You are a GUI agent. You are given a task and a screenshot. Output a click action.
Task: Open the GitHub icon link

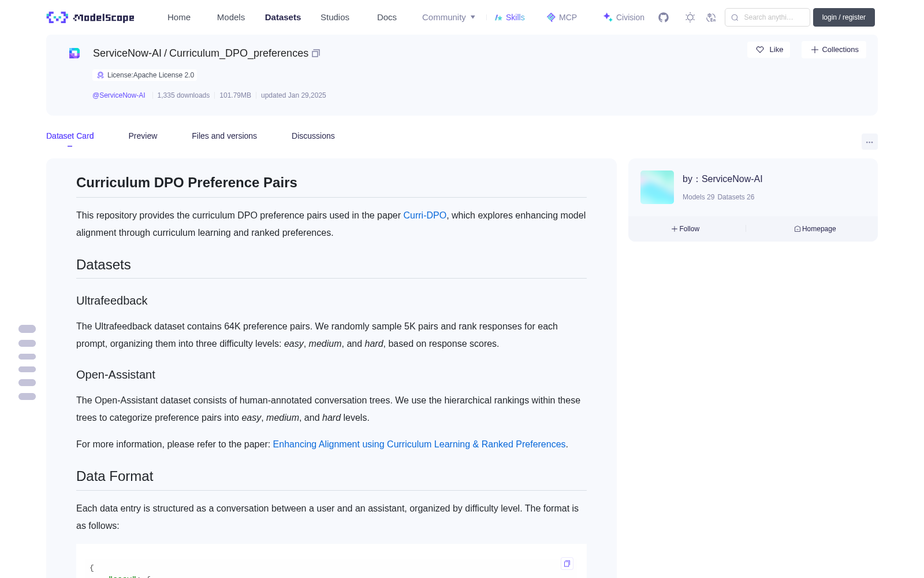tap(664, 17)
